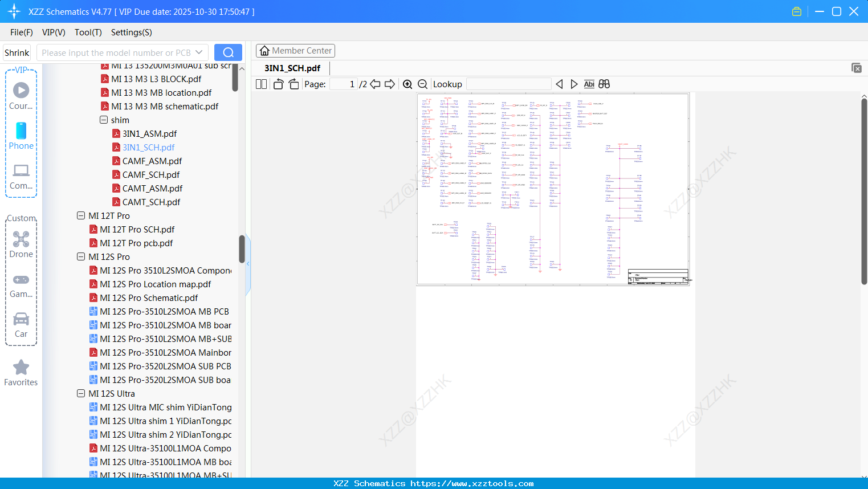Click the XZZ Schematics logo icon
Viewport: 868px width, 489px height.
[14, 11]
